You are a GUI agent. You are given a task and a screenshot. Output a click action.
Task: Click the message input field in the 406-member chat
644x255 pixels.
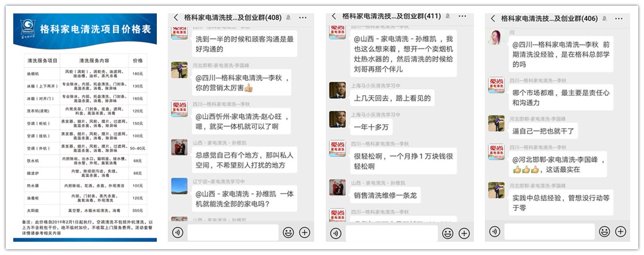tap(549, 231)
